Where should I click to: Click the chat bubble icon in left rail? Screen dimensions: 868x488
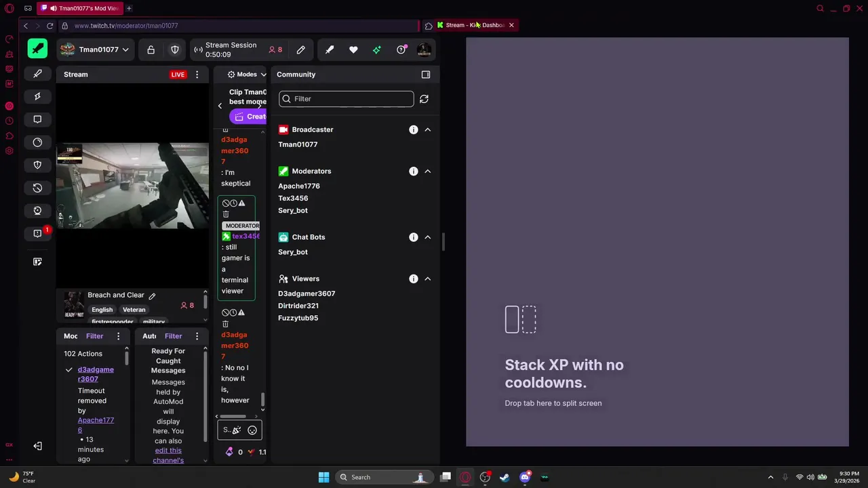[x=37, y=119]
